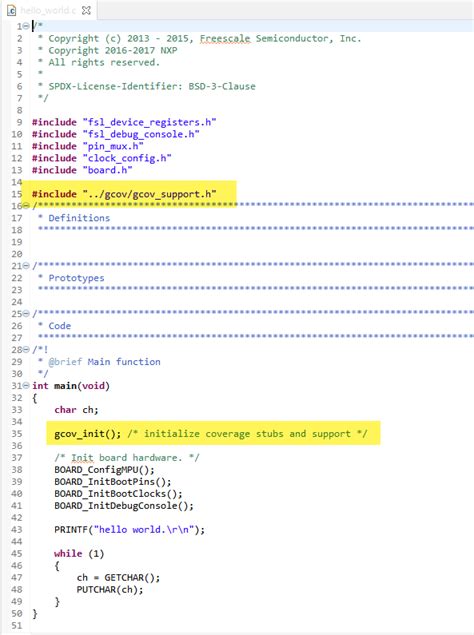474x635 pixels.
Task: Collapse the license comment at line 1
Action: click(x=26, y=26)
